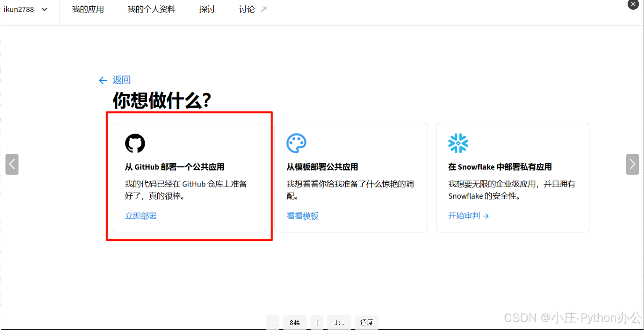Click the back arrow next to 返回
This screenshot has height=330, width=644.
tap(103, 80)
